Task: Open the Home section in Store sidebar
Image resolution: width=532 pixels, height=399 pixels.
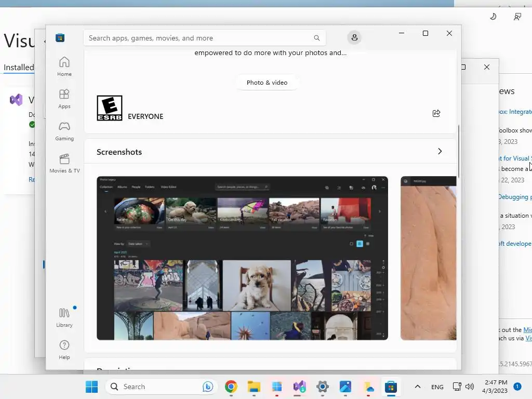Action: [64, 66]
